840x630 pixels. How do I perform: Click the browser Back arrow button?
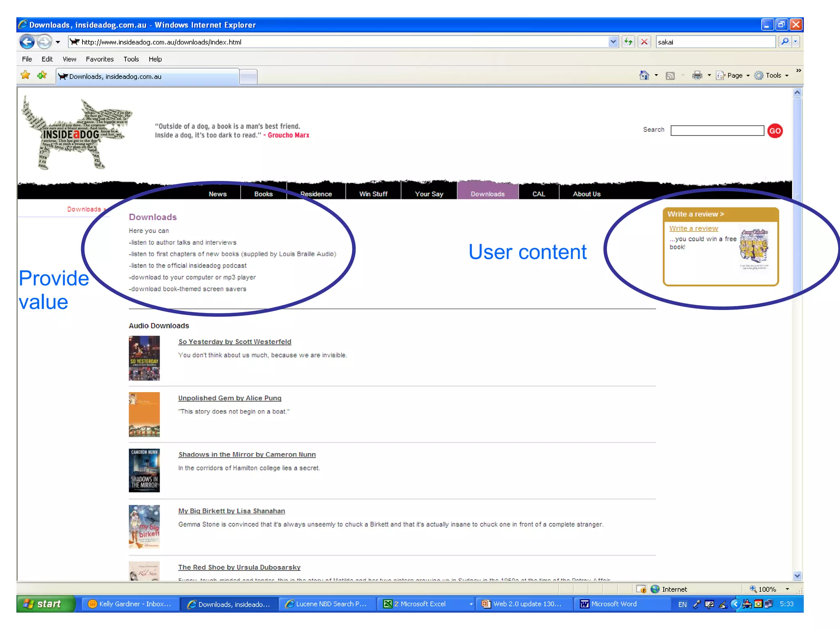[27, 42]
